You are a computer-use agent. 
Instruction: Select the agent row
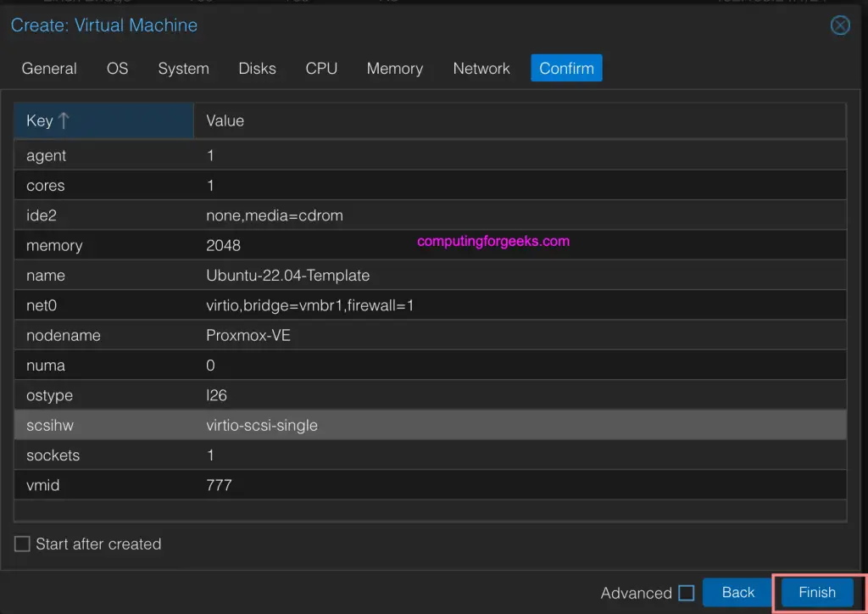(430, 155)
